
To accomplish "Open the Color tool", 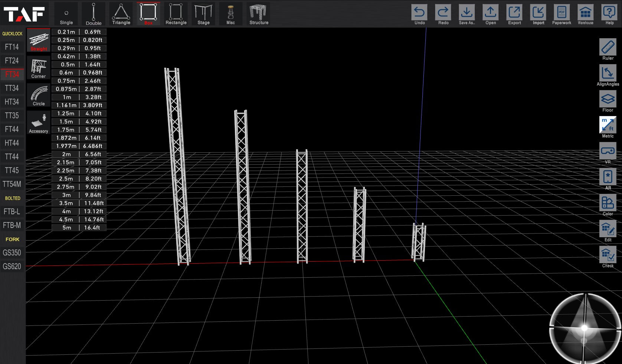I will (608, 205).
